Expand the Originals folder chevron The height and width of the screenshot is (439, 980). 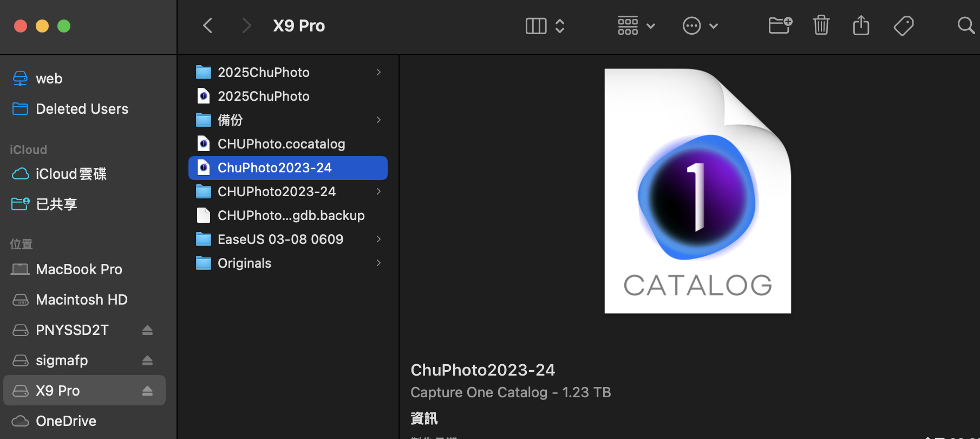point(378,263)
